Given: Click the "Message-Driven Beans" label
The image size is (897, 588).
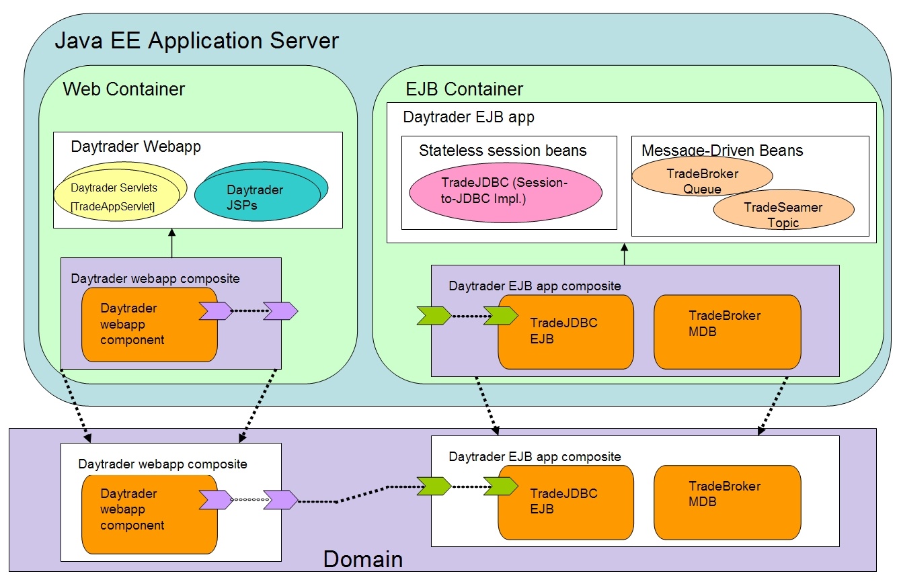Looking at the screenshot, I should pyautogui.click(x=722, y=151).
